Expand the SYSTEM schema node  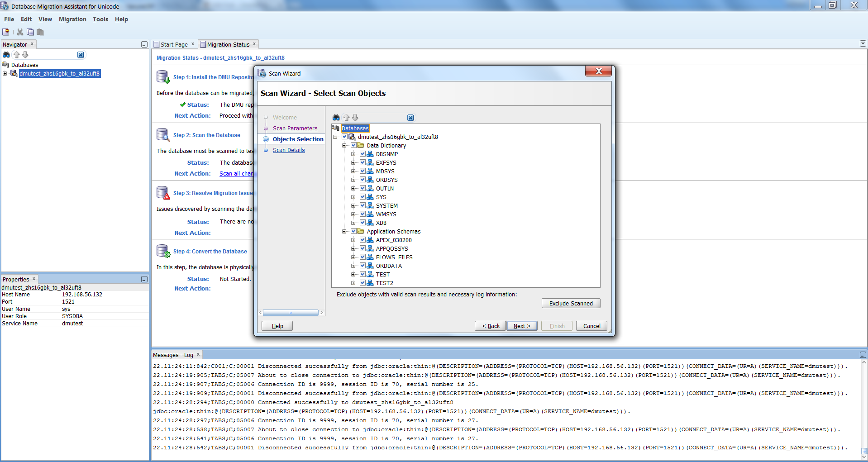click(353, 205)
